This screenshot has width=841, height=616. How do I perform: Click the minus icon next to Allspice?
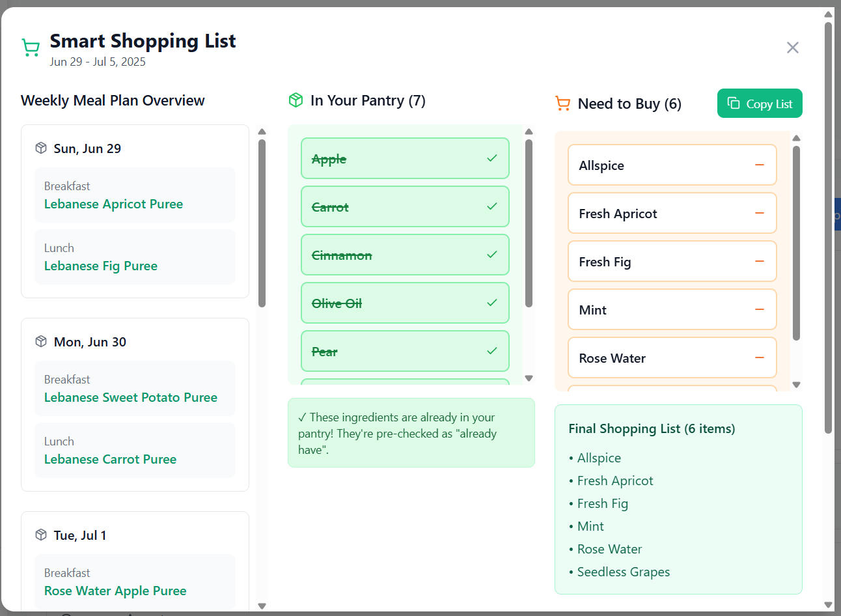tap(759, 165)
